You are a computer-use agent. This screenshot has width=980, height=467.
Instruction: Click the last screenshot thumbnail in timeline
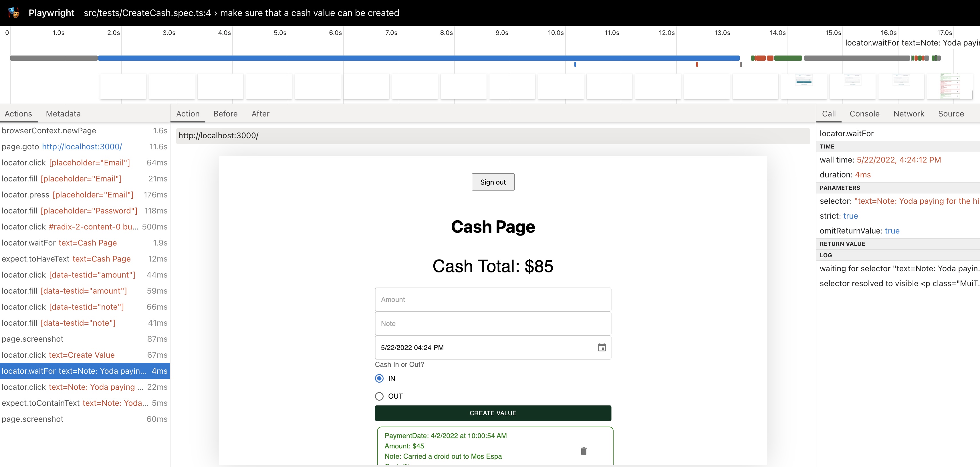950,87
